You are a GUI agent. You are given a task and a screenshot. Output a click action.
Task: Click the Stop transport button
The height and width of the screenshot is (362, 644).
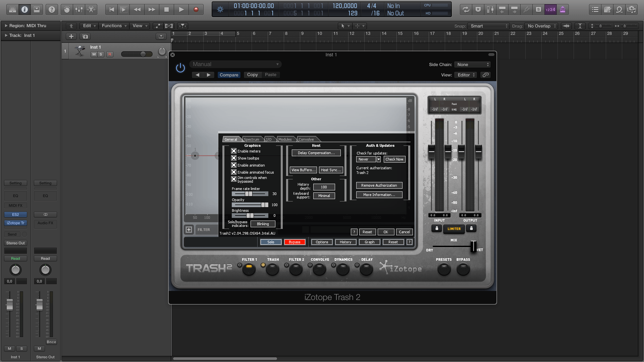(166, 10)
